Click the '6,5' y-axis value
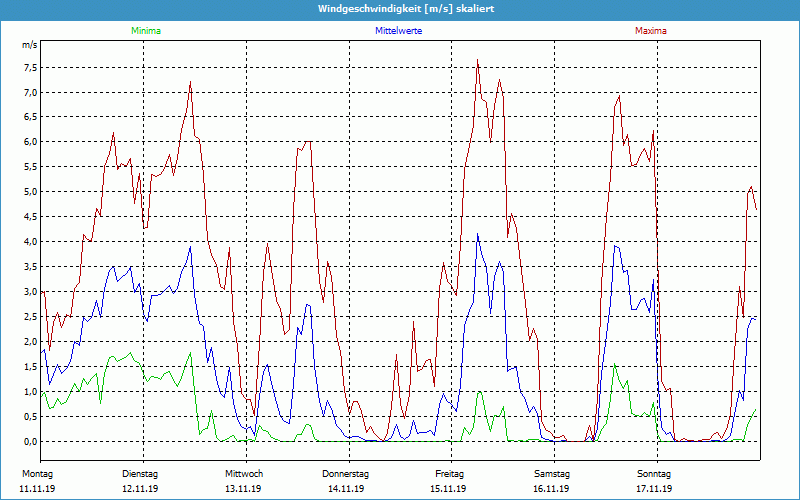This screenshot has width=800, height=500. pos(30,117)
